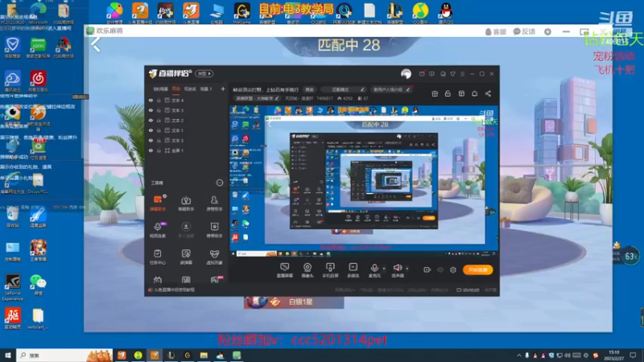Open the tool between 任务中心 and 虚拟形象
Screen dimensions: 644x362
coord(186,257)
